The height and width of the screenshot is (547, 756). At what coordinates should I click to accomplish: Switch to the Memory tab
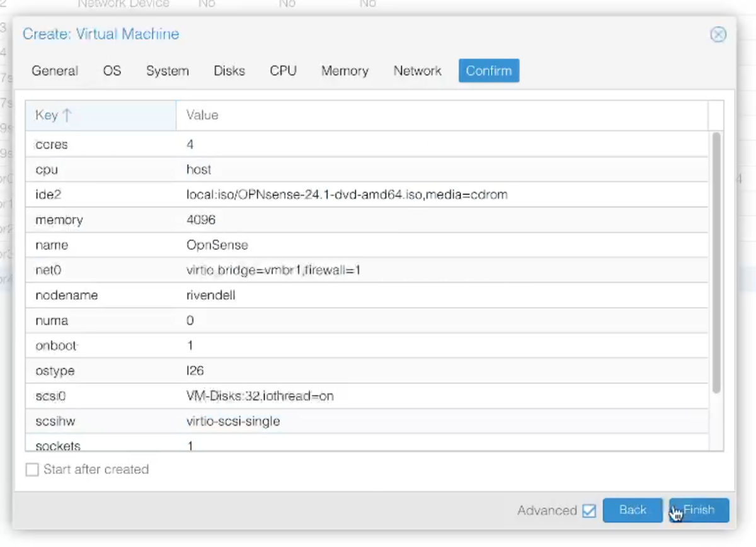tap(345, 71)
